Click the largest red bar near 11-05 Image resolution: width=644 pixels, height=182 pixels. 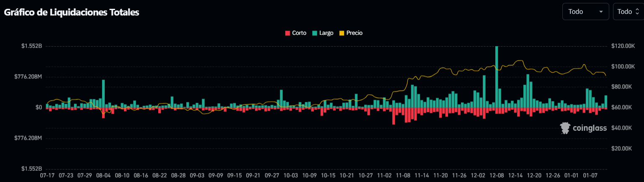[394, 116]
